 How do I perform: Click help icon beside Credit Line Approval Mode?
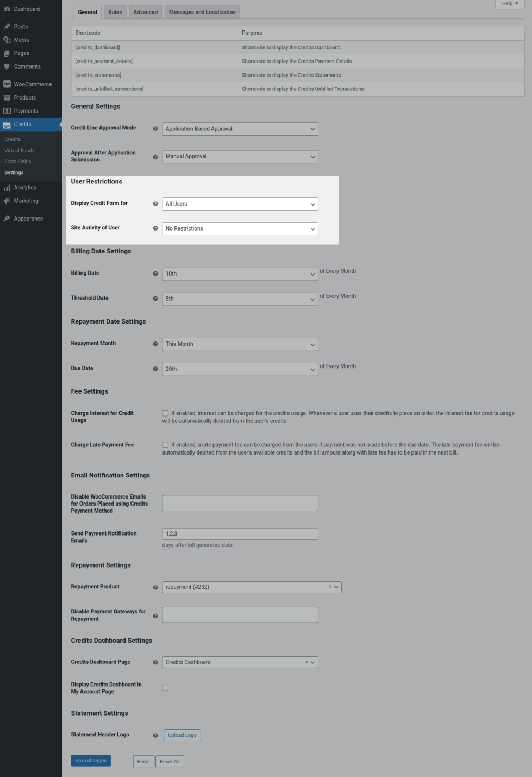click(155, 129)
